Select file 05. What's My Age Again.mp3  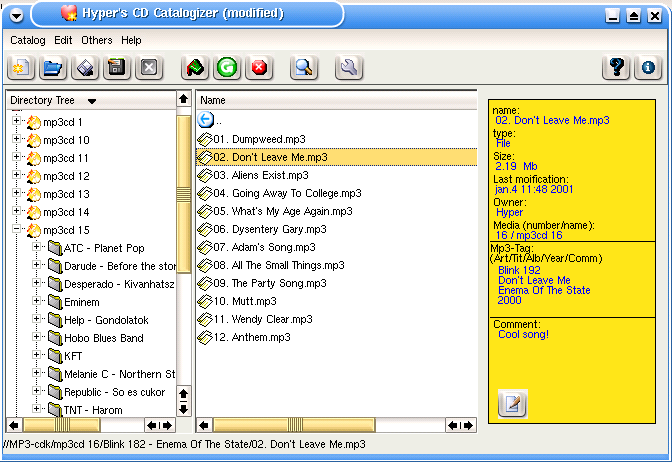[x=283, y=211]
